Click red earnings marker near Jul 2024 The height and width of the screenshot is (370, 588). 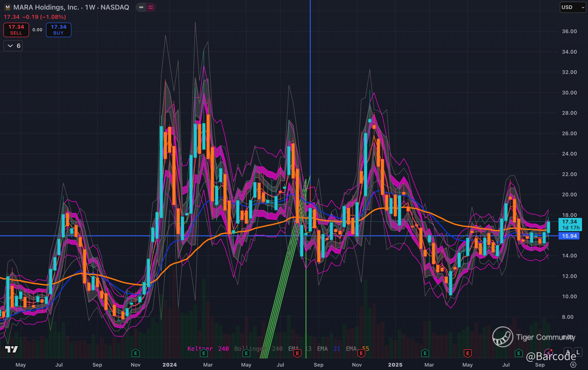[x=297, y=353]
